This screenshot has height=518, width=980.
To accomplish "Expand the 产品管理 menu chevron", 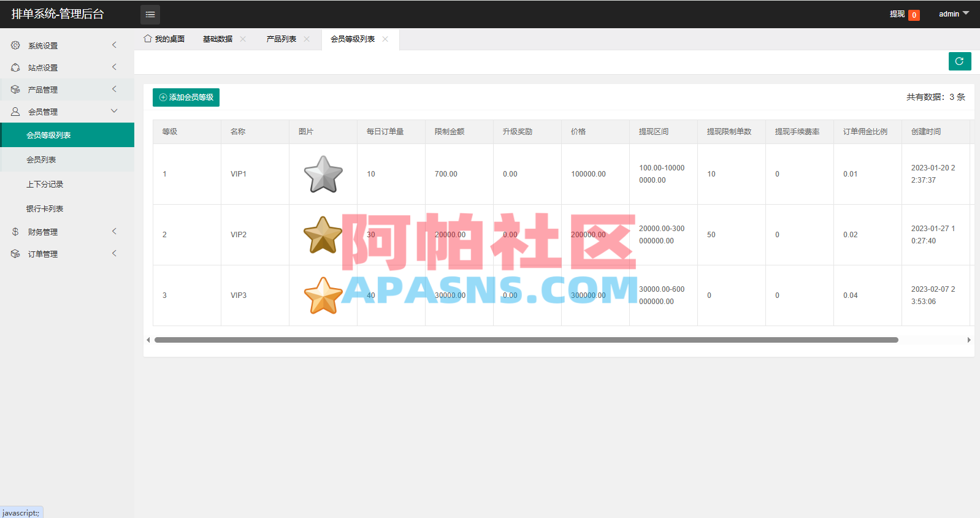I will (x=114, y=89).
